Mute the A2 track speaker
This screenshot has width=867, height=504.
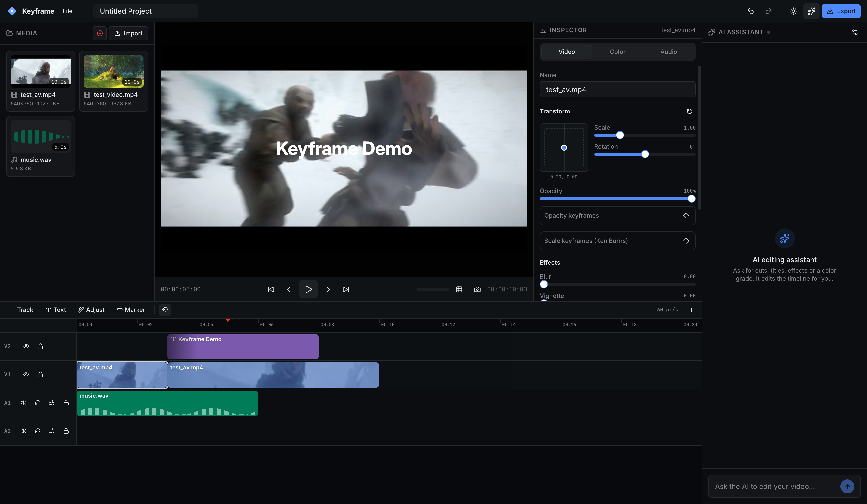(x=24, y=431)
